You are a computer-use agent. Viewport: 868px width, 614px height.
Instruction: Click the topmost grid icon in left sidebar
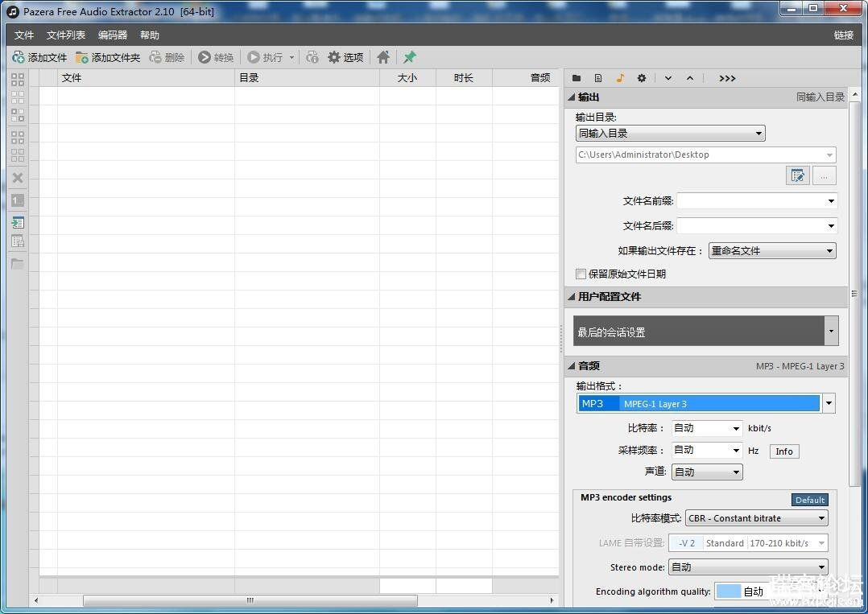(x=18, y=80)
